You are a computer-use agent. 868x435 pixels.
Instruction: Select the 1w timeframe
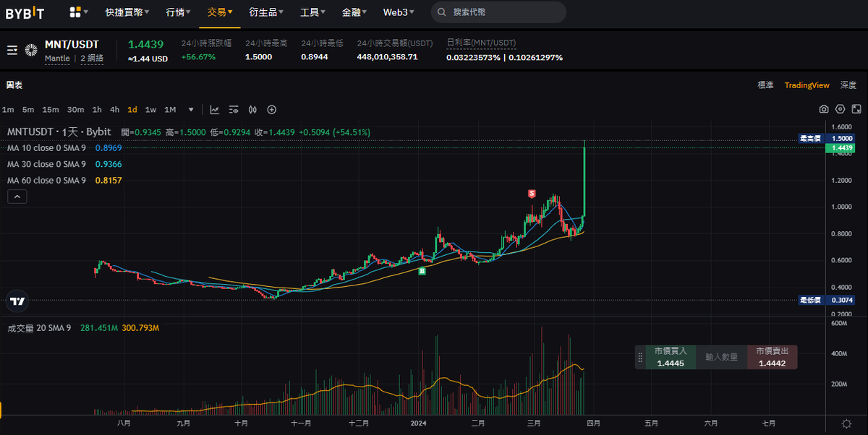[x=150, y=110]
